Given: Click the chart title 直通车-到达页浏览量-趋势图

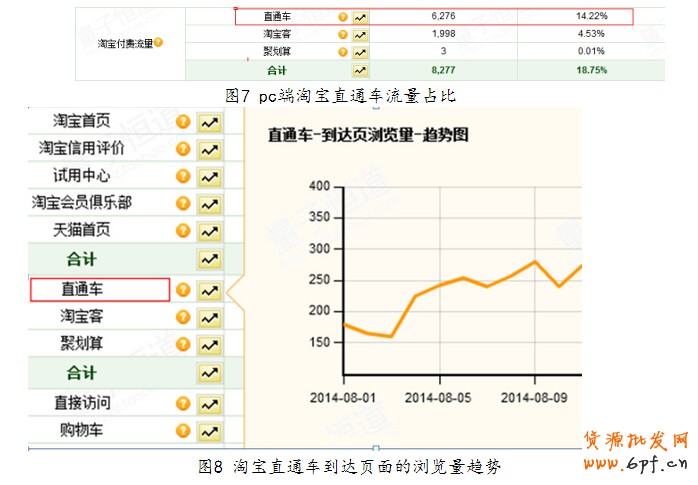Looking at the screenshot, I should click(x=367, y=133).
